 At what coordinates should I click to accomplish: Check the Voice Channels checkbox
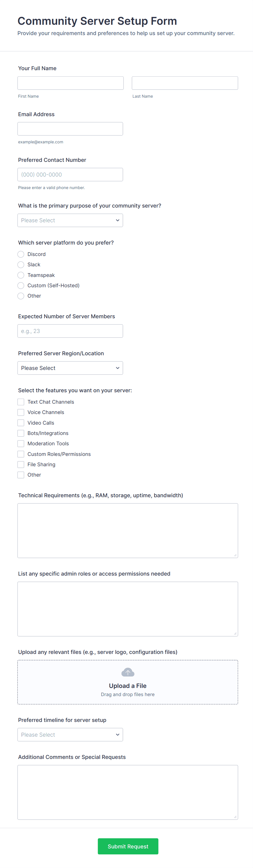[x=21, y=412]
